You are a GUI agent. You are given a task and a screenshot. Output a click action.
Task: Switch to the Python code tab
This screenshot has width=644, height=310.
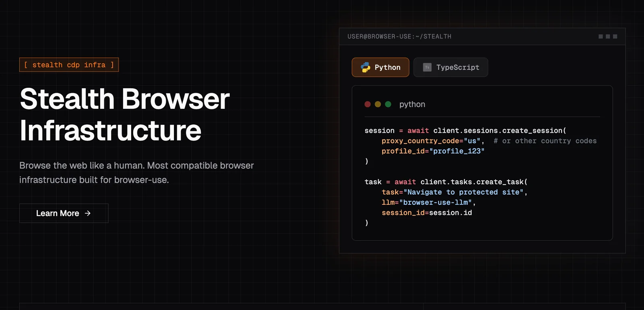(x=380, y=67)
